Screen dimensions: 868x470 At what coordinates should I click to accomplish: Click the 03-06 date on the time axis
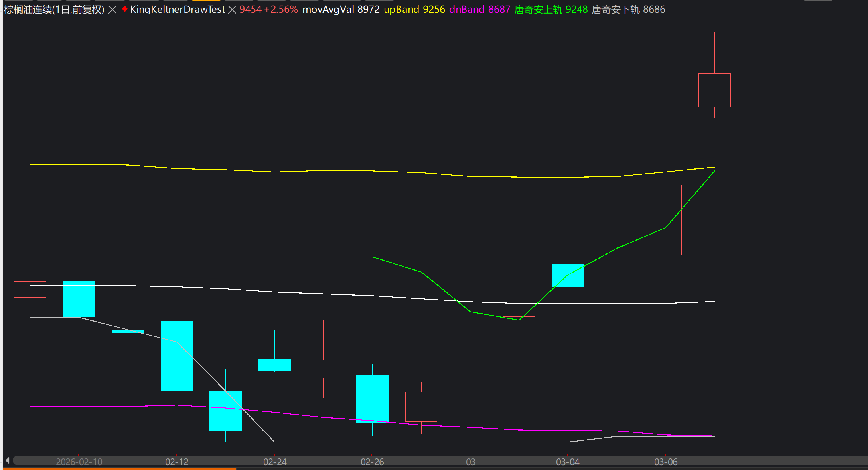pyautogui.click(x=666, y=462)
